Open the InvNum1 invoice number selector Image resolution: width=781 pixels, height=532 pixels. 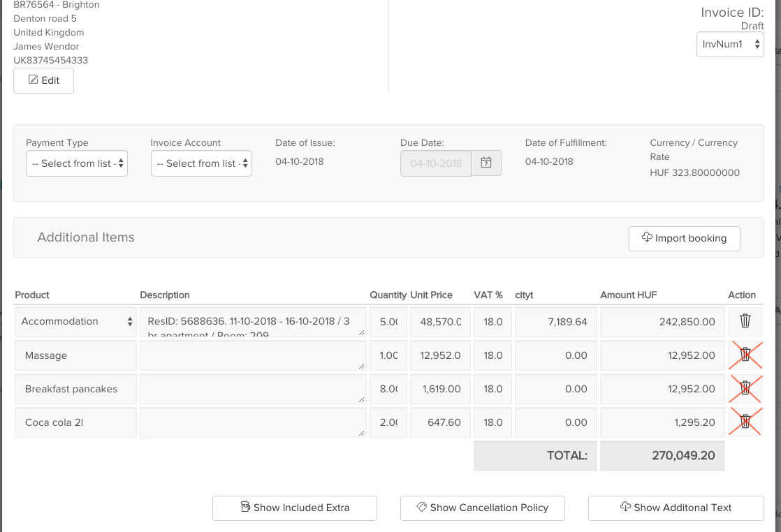729,43
